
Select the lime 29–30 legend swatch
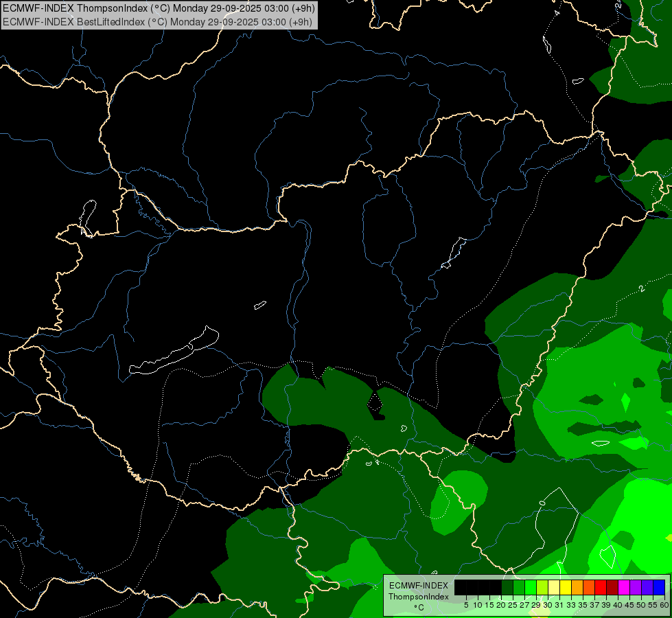coord(542,587)
